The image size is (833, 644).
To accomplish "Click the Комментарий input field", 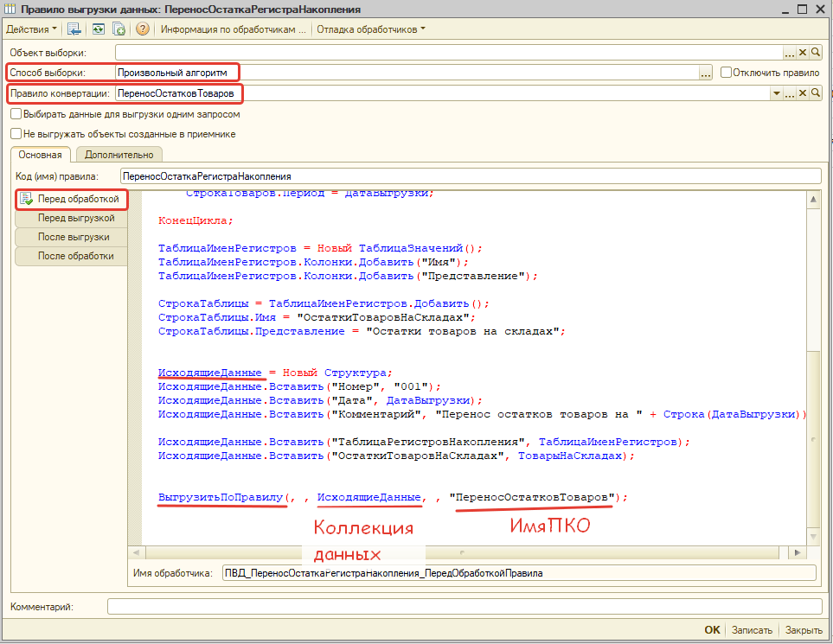I will pyautogui.click(x=465, y=606).
